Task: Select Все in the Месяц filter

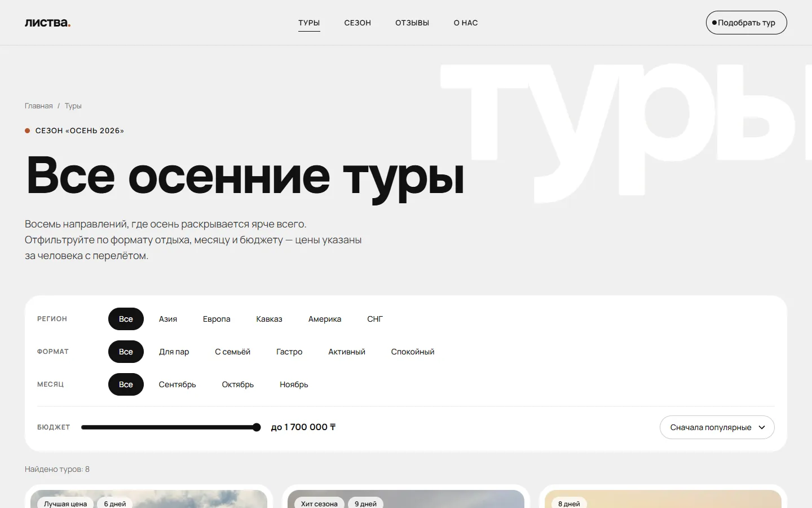Action: pos(126,384)
